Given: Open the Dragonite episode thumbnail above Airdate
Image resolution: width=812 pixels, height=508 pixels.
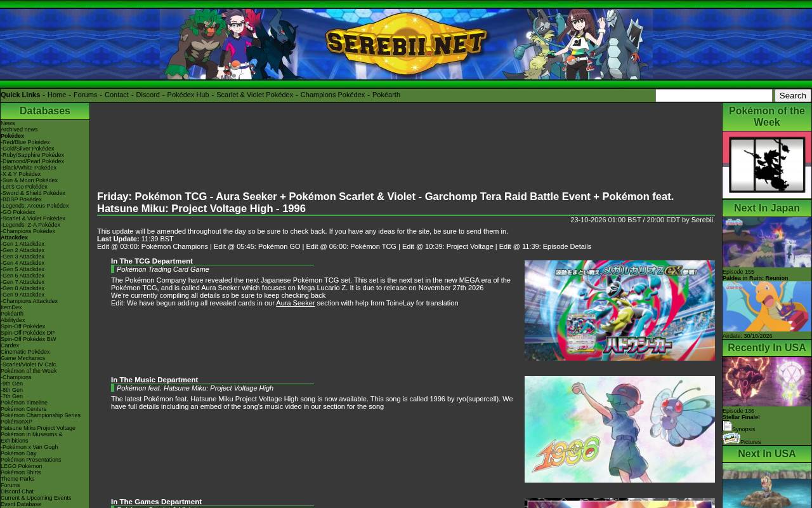Looking at the screenshot, I should pyautogui.click(x=767, y=307).
